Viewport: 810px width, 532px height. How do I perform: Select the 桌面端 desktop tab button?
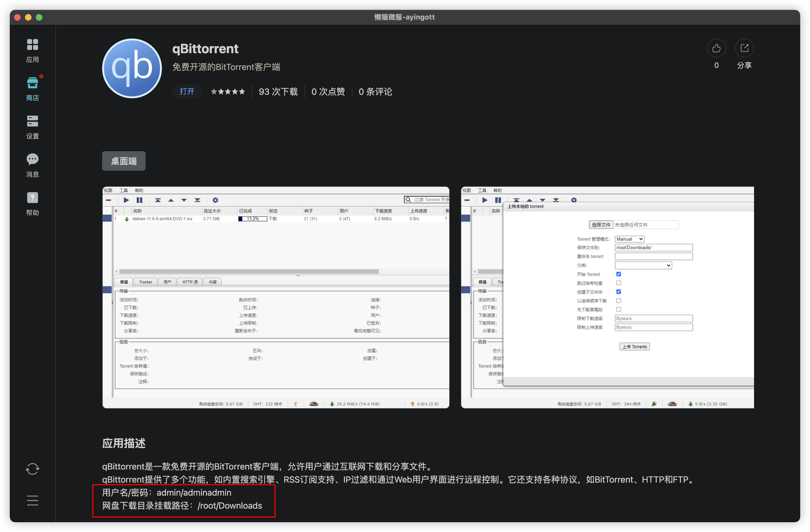pos(124,161)
